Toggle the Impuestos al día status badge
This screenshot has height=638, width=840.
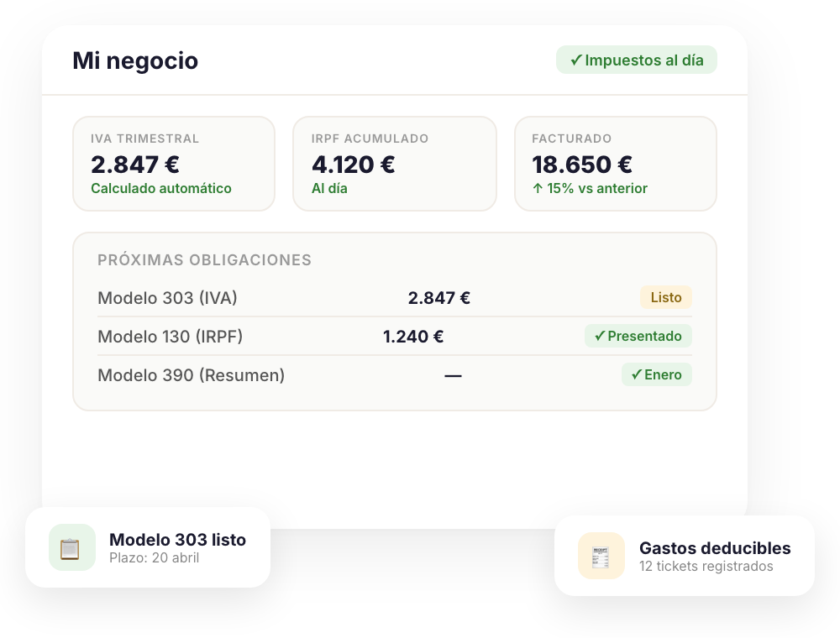pos(636,60)
